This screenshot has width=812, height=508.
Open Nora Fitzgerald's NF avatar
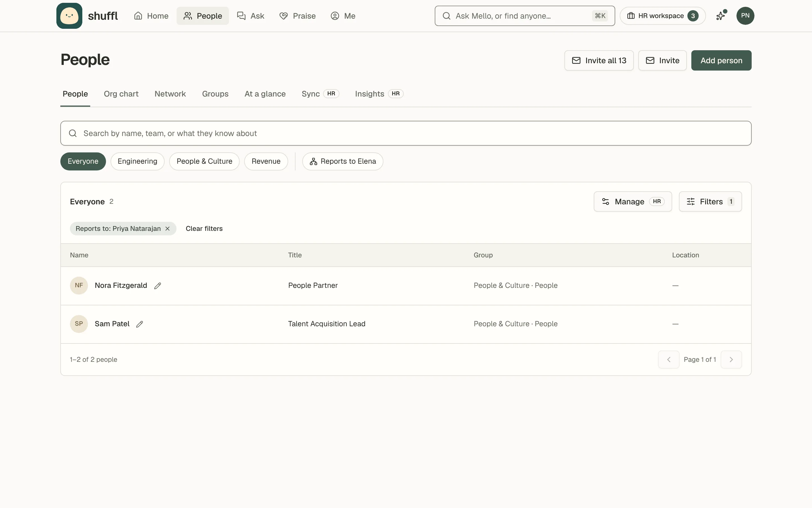coord(79,285)
